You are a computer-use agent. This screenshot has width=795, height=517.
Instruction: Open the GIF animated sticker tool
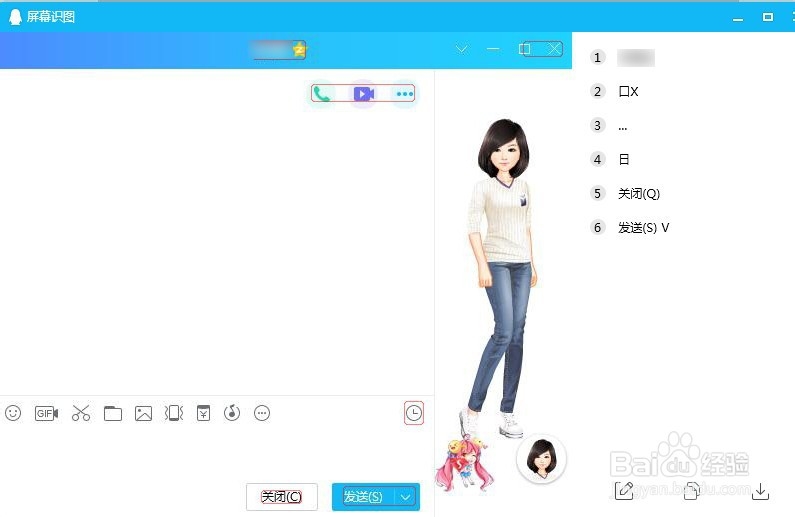pyautogui.click(x=46, y=413)
